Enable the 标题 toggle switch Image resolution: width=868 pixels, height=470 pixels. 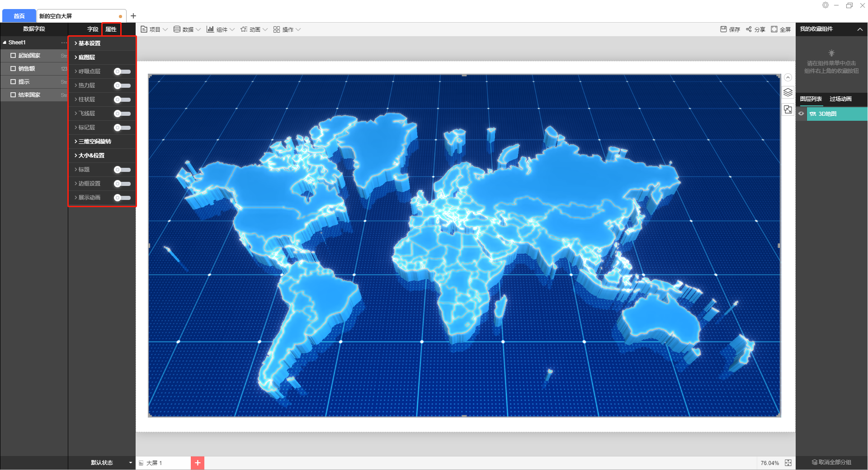coord(122,170)
